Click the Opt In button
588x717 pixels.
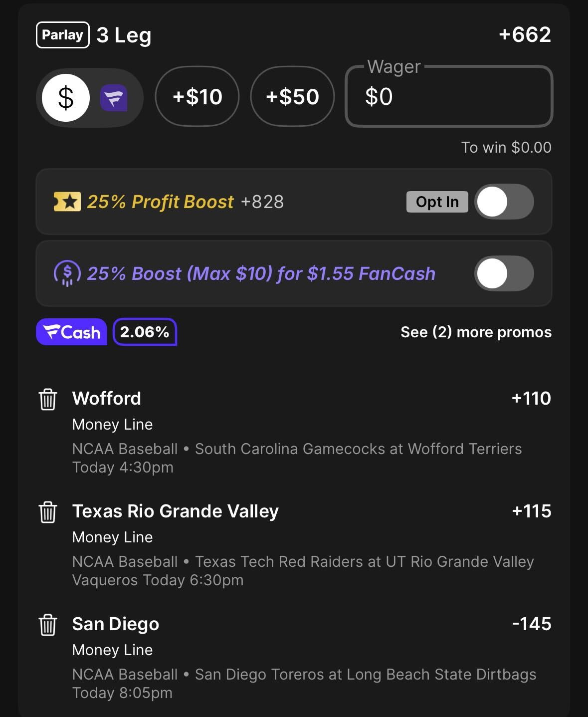(437, 202)
